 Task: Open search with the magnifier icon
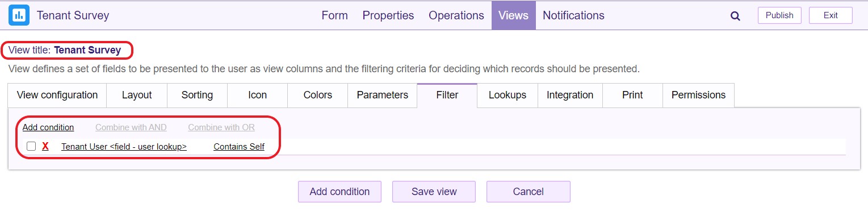coord(735,16)
